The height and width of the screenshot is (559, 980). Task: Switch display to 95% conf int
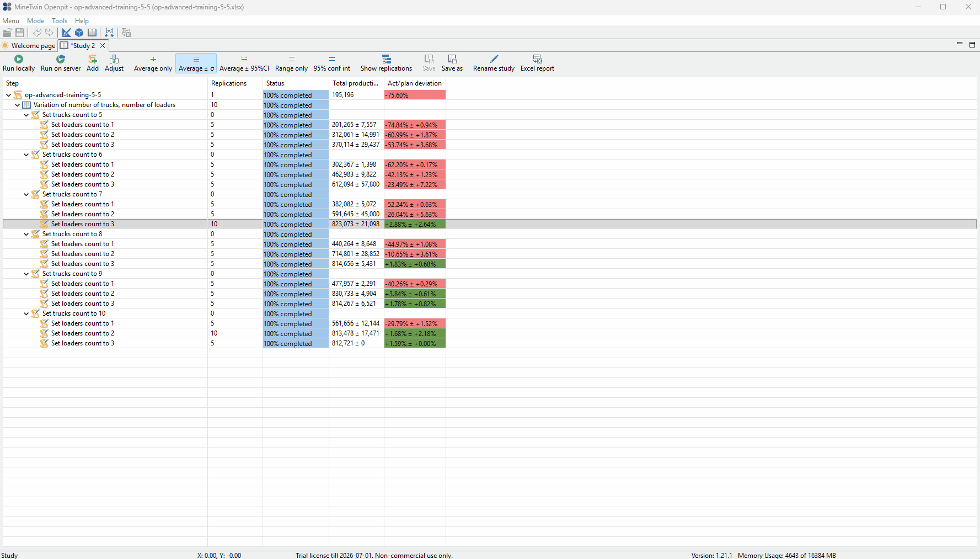pyautogui.click(x=332, y=63)
